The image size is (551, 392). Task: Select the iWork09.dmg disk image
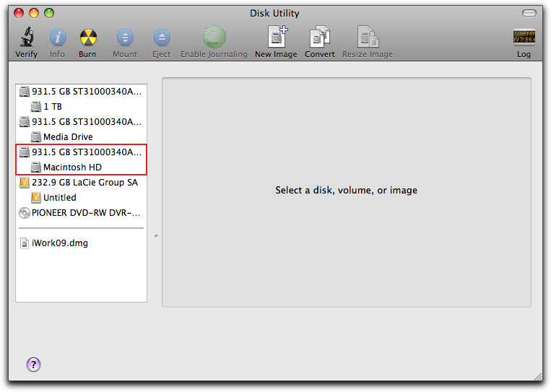81,243
